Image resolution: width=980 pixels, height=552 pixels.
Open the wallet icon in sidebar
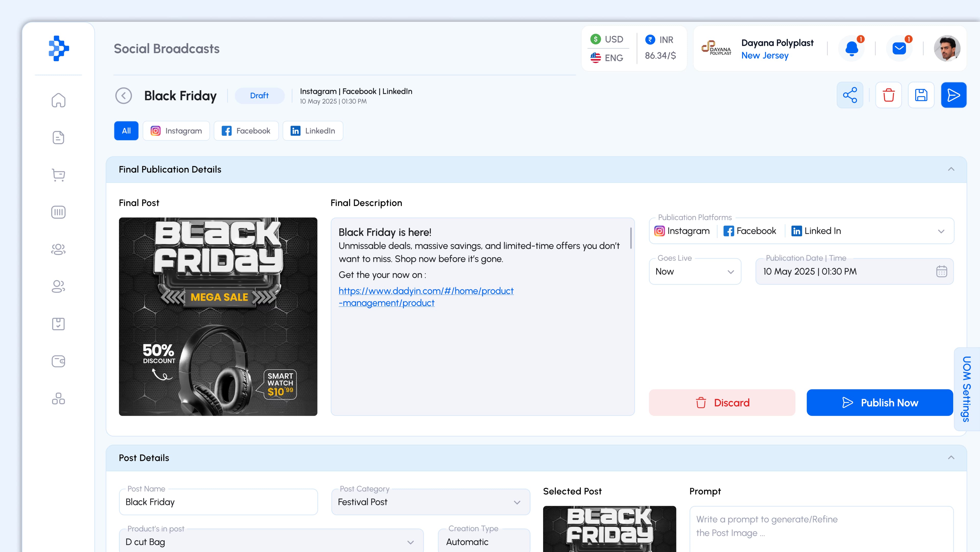click(58, 361)
